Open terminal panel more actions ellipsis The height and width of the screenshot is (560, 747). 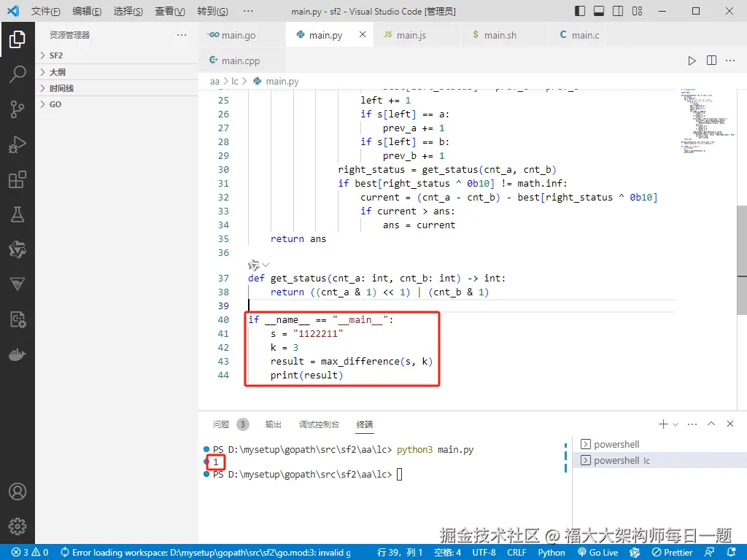click(x=692, y=424)
